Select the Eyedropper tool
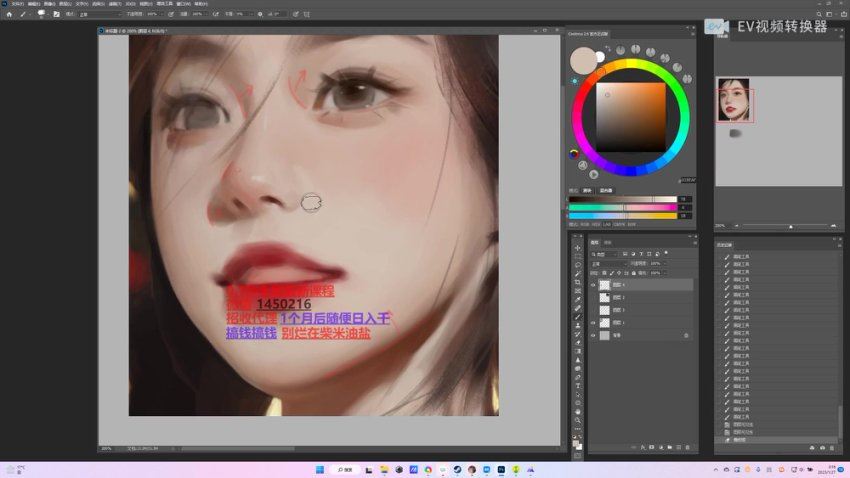Screen dimensions: 850x478 pos(577,299)
